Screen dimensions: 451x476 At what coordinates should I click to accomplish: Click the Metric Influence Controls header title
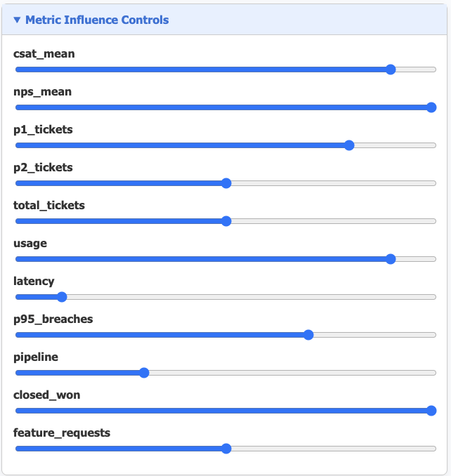(97, 20)
